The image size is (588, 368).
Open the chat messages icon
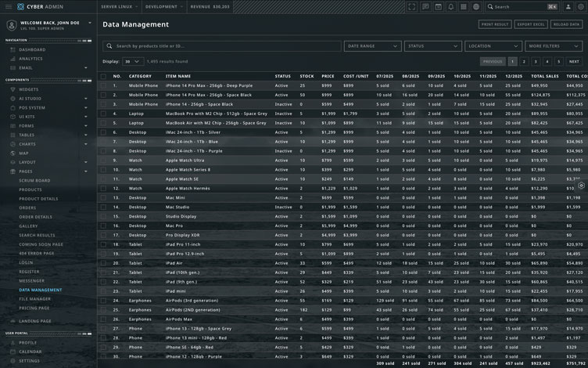pyautogui.click(x=425, y=6)
